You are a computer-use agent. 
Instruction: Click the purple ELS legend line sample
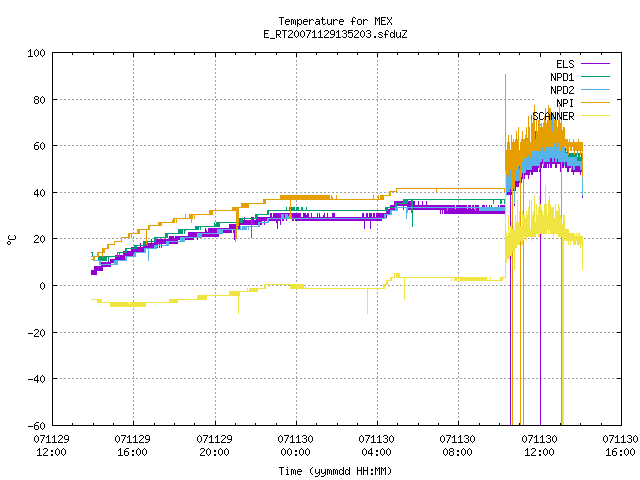point(595,64)
